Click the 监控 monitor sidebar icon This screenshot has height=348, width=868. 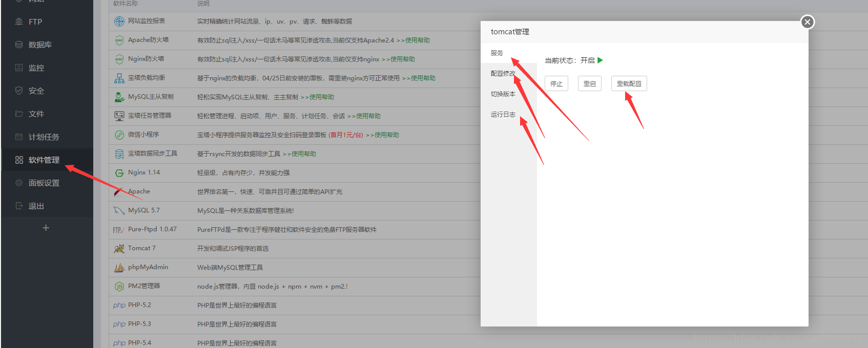pyautogui.click(x=19, y=68)
